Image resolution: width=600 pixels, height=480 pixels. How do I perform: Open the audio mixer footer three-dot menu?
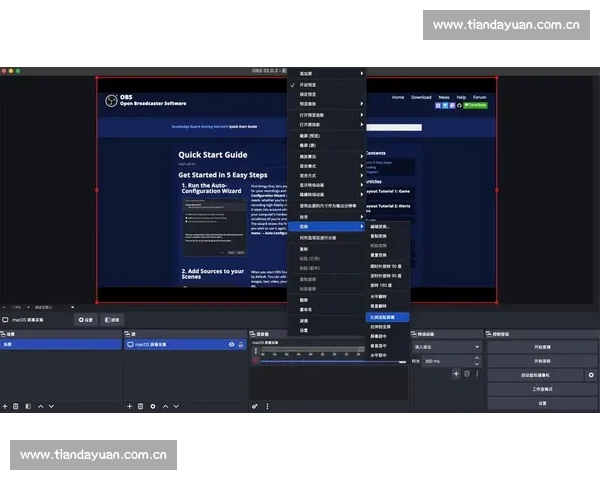point(267,406)
